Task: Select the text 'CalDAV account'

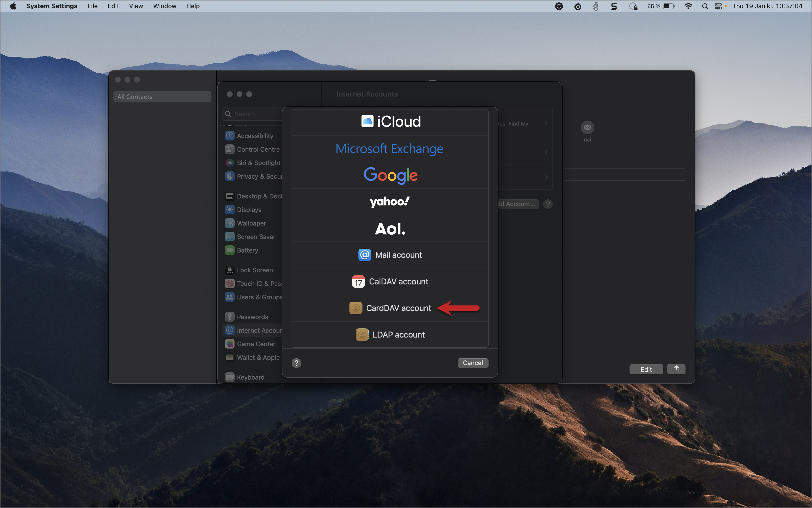Action: point(399,282)
